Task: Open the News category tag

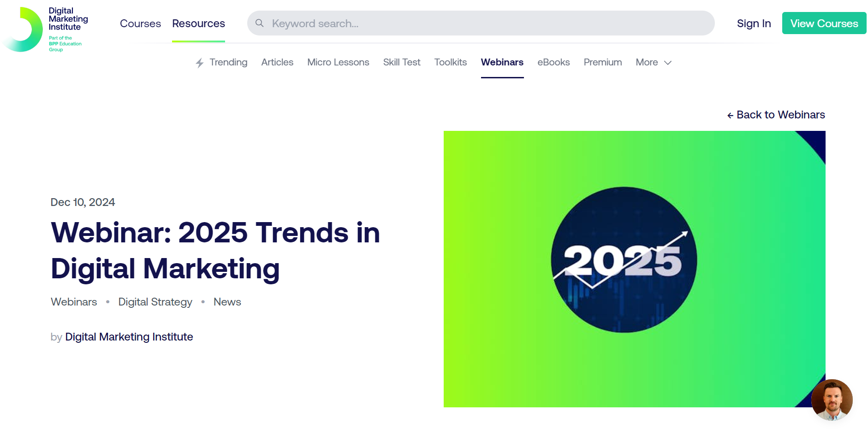Action: [x=227, y=302]
